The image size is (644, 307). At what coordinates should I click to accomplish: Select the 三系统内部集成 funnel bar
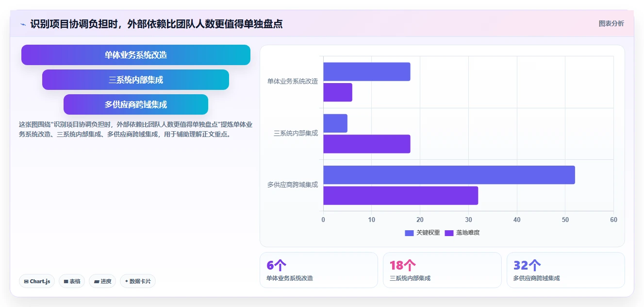pyautogui.click(x=135, y=80)
